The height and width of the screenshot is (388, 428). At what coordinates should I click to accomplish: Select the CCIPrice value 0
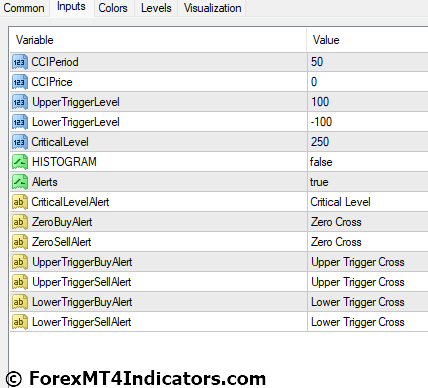(x=314, y=82)
